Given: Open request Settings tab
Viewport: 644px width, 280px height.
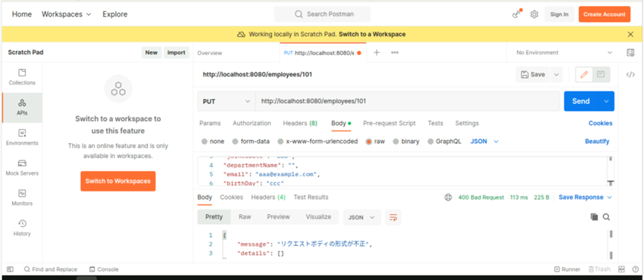Looking at the screenshot, I should [x=467, y=123].
